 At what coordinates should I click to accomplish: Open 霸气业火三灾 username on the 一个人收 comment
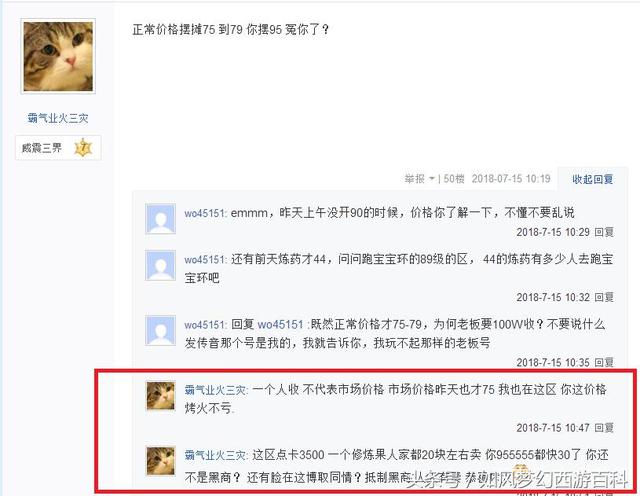(215, 390)
